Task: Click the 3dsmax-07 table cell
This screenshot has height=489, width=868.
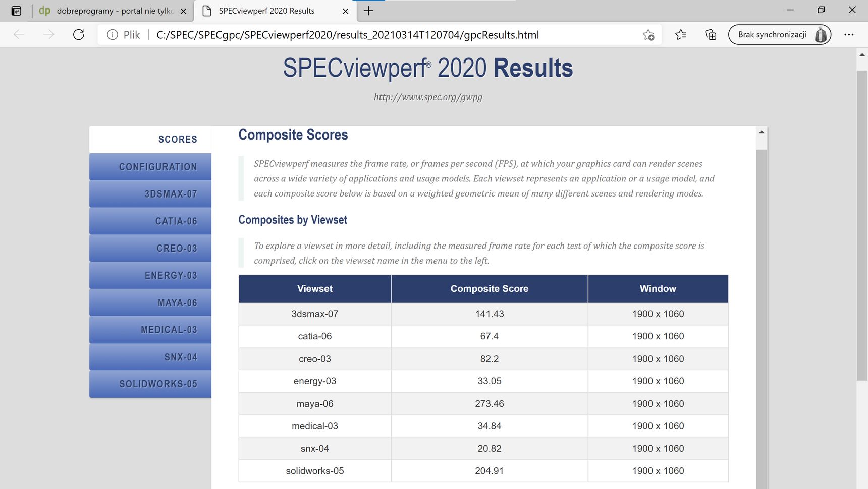Action: (x=315, y=314)
